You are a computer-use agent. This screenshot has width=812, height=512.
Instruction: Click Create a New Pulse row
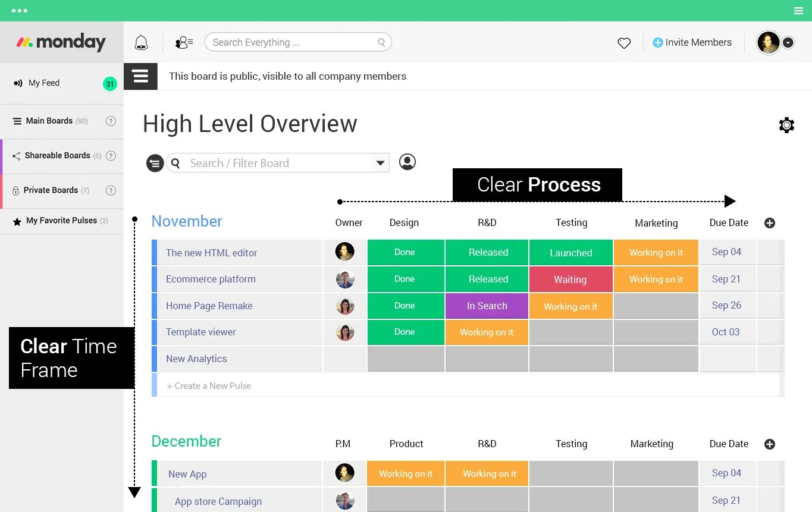[x=209, y=386]
